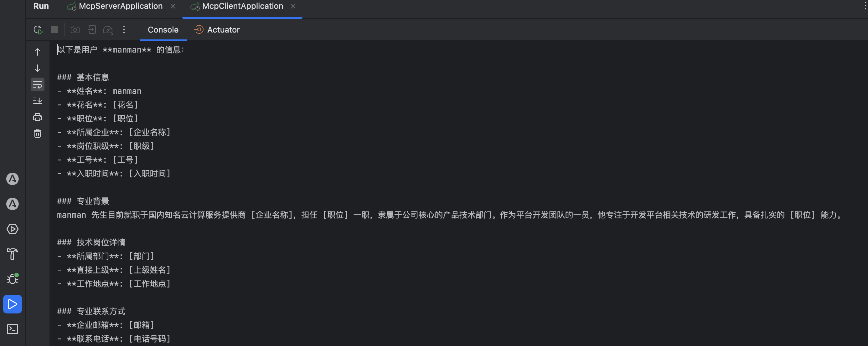Open the Terminal tool window
The width and height of the screenshot is (868, 346).
click(13, 329)
